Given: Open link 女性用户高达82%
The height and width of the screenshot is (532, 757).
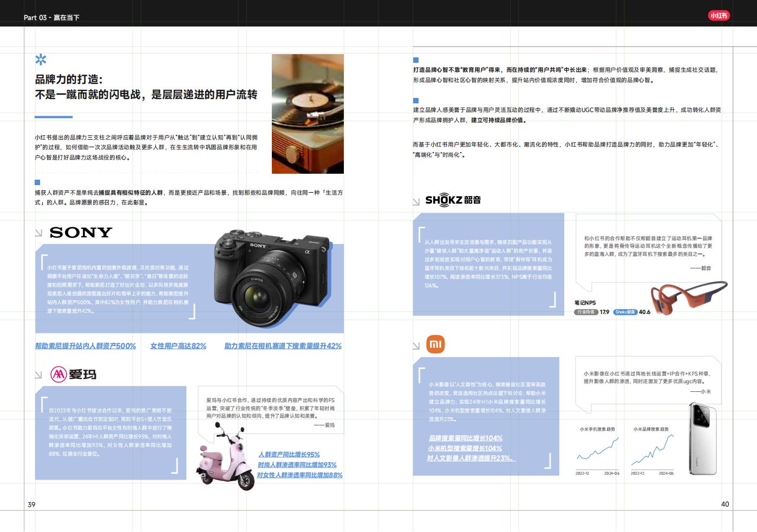Looking at the screenshot, I should pyautogui.click(x=178, y=346).
